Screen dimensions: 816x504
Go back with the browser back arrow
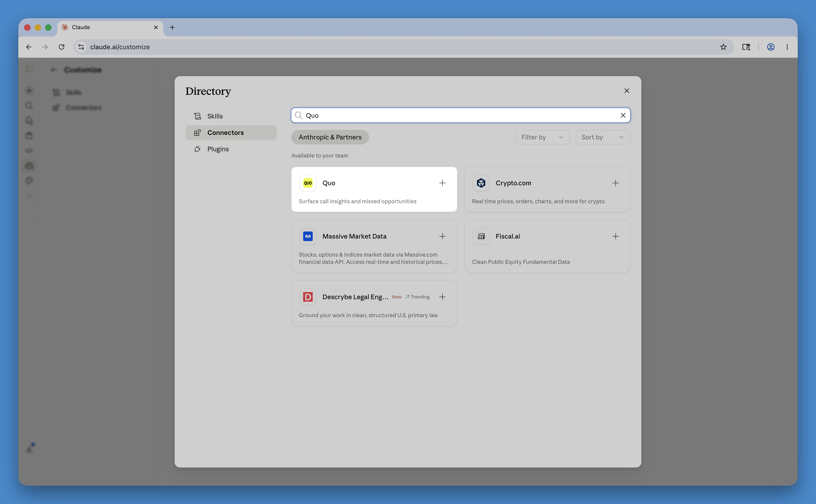point(29,47)
